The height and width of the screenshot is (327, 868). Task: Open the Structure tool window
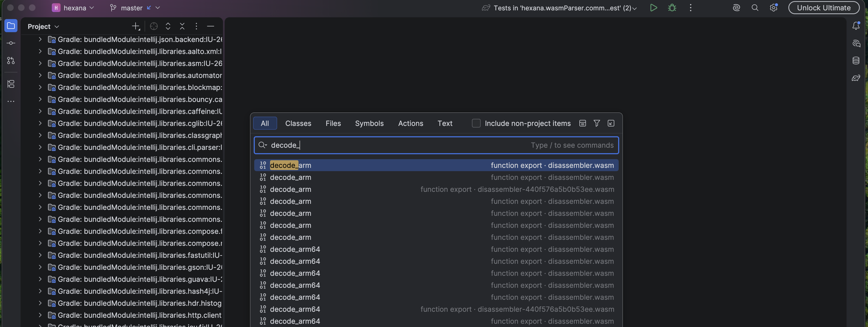[x=11, y=84]
